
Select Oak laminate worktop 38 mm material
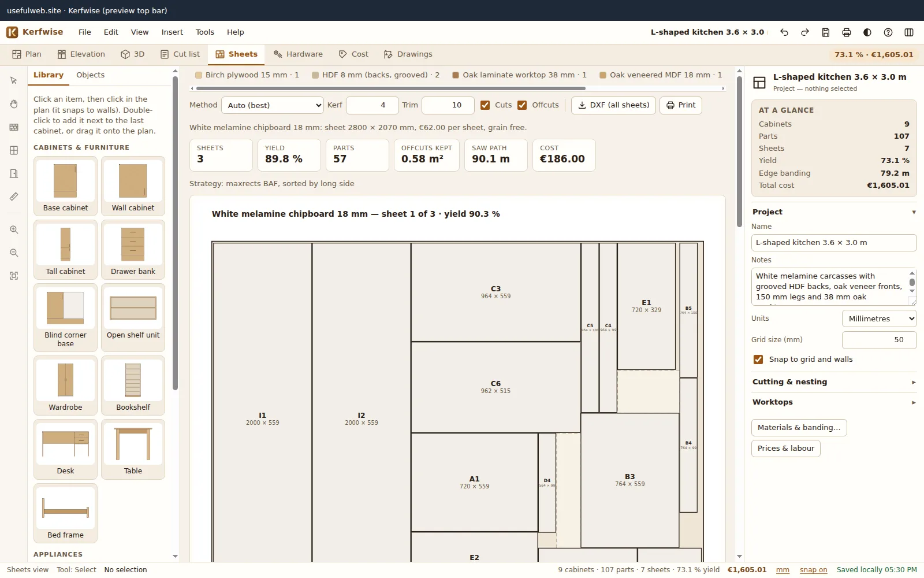click(x=519, y=75)
